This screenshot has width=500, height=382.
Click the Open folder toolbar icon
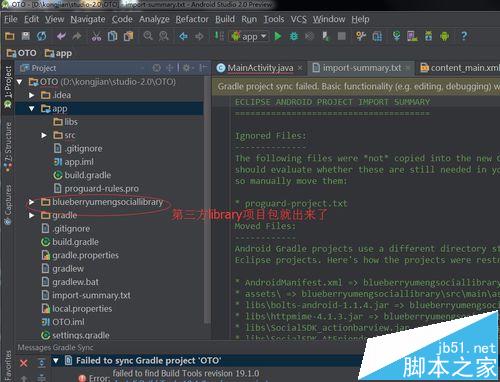(x=10, y=36)
